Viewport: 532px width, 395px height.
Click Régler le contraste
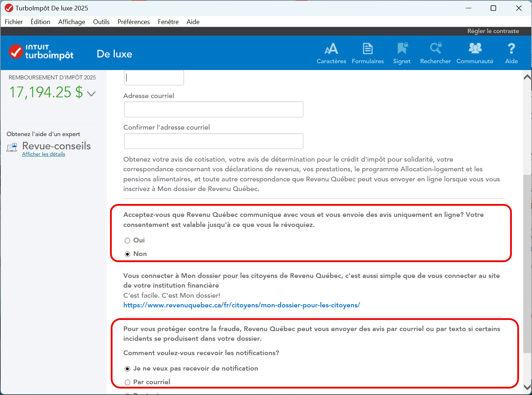coord(493,31)
